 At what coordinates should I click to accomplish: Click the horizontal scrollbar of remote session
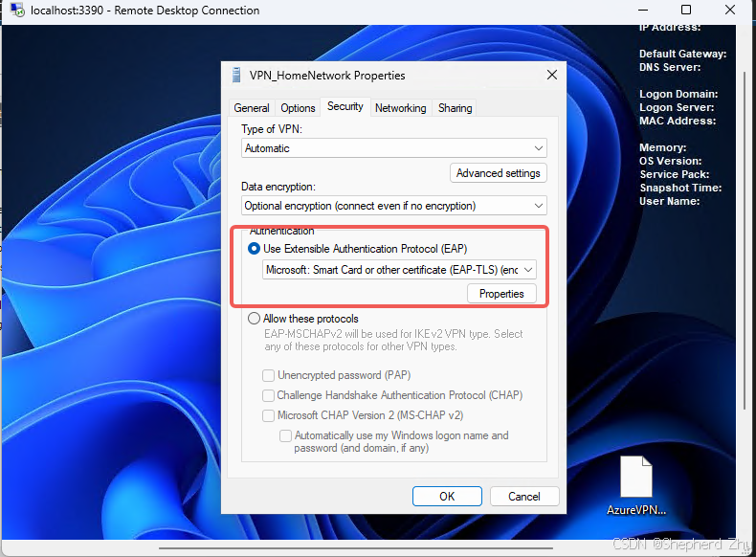pyautogui.click(x=356, y=547)
